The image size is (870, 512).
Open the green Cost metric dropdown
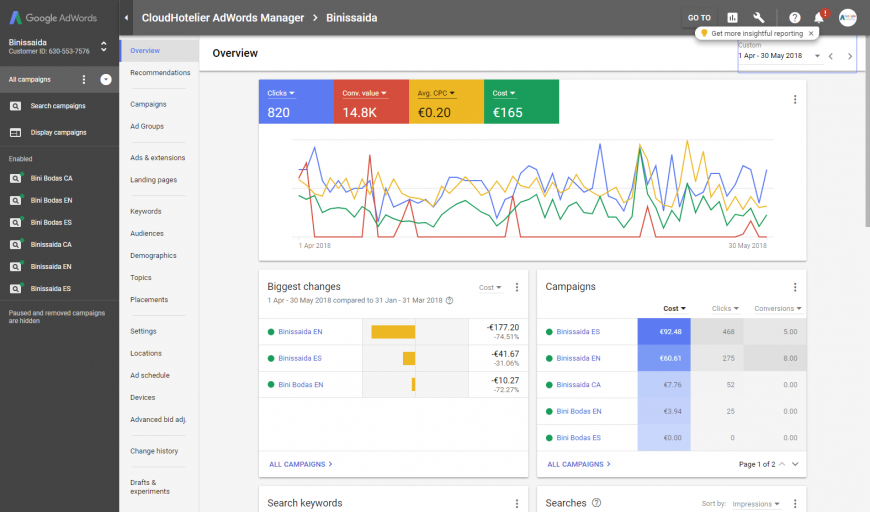(504, 93)
